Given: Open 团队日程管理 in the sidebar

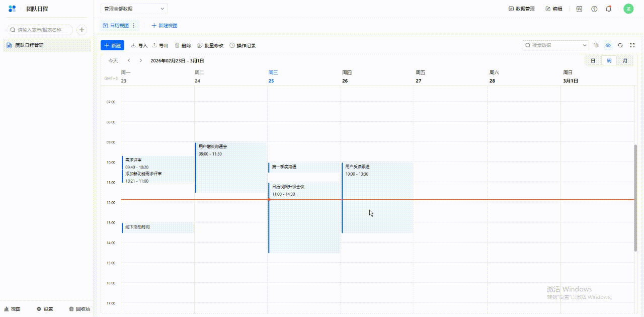Looking at the screenshot, I should 29,45.
